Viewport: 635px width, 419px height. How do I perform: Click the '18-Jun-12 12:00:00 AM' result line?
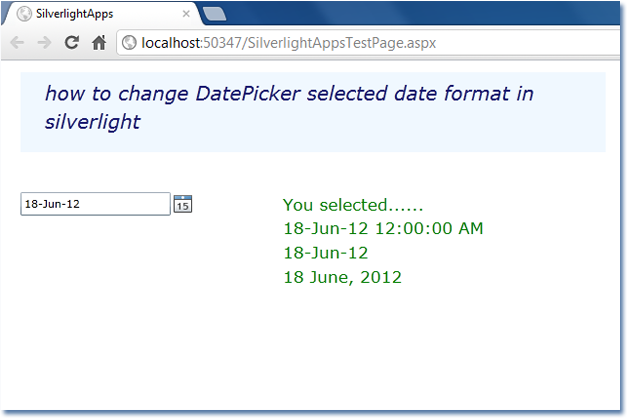coord(383,228)
